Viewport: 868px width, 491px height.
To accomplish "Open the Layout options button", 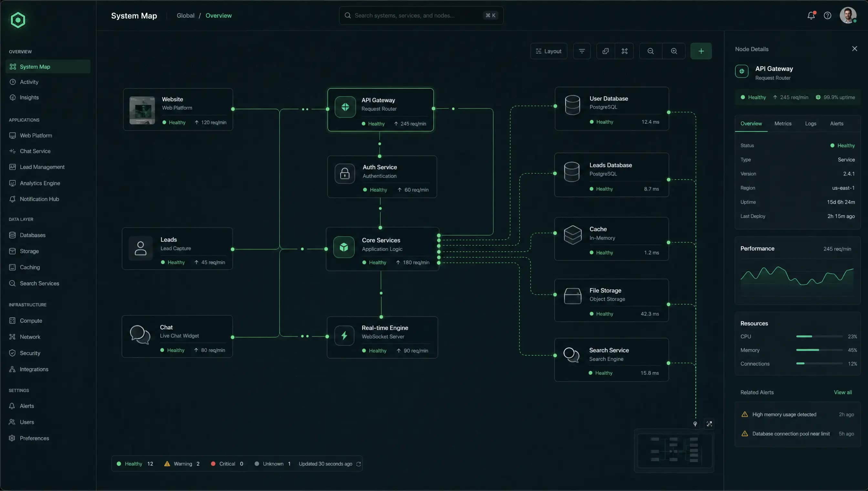I will coord(548,51).
